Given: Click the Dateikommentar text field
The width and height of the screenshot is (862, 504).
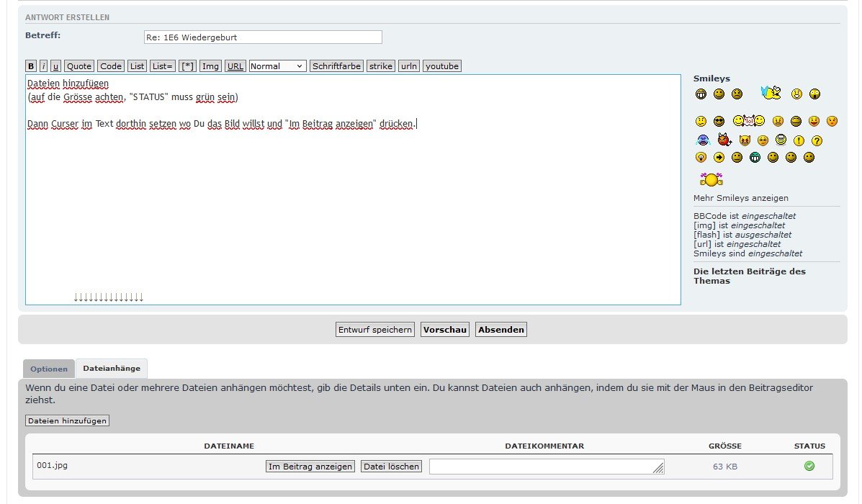Looking at the screenshot, I should tap(546, 467).
